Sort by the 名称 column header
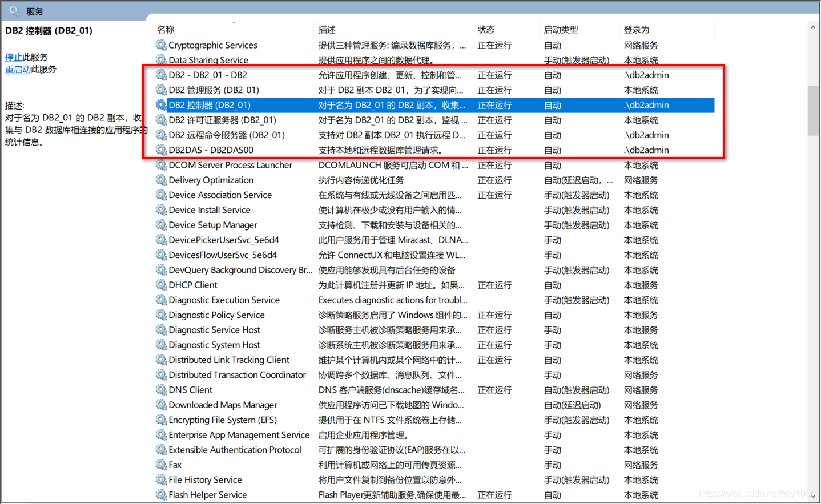The height and width of the screenshot is (504, 821). click(166, 30)
